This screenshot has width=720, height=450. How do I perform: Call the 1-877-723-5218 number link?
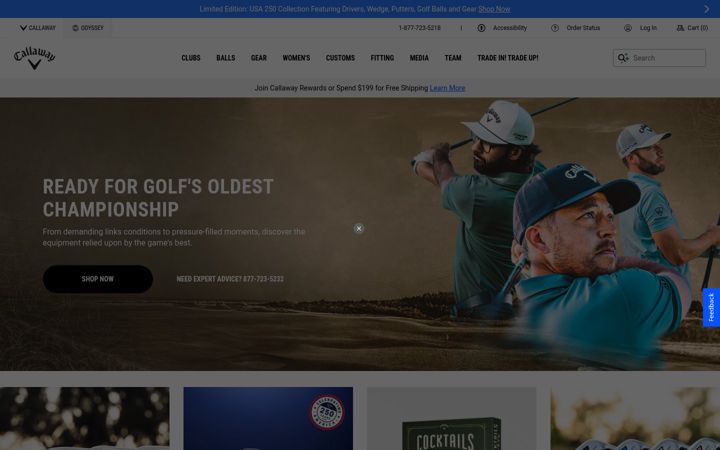pyautogui.click(x=419, y=28)
